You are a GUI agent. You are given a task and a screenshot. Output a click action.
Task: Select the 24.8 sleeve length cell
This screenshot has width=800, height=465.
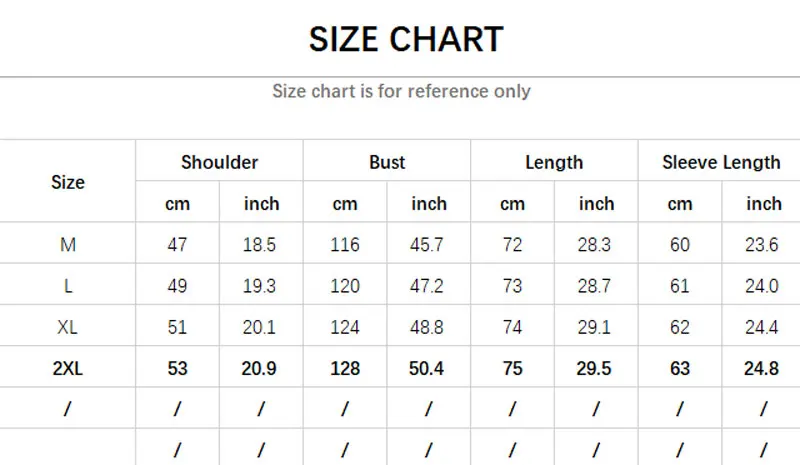click(763, 368)
